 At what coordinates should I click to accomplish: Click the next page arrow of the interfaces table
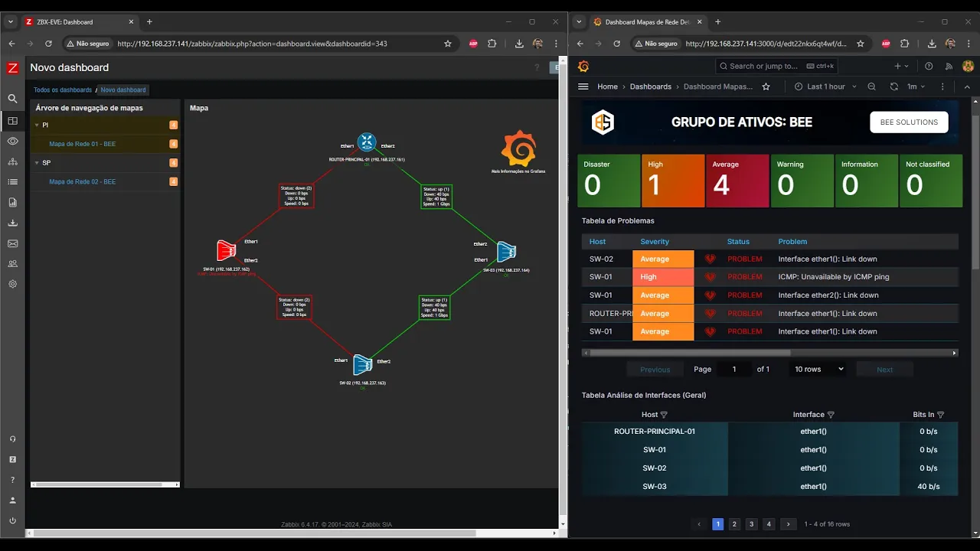[x=788, y=524]
